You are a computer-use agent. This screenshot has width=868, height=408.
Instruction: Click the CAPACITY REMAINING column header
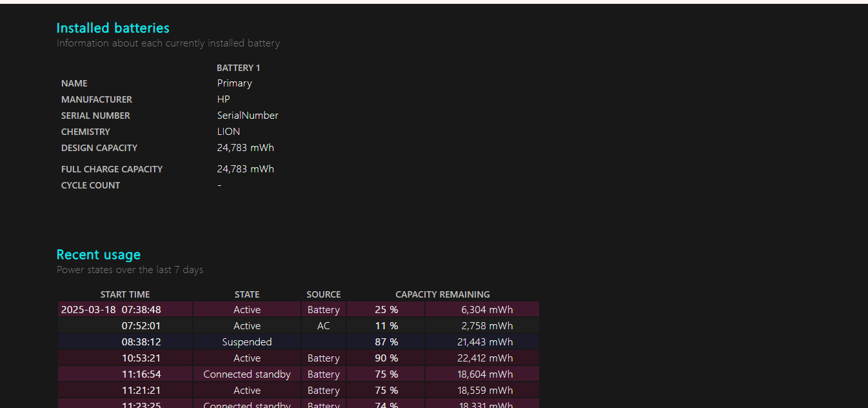(442, 294)
